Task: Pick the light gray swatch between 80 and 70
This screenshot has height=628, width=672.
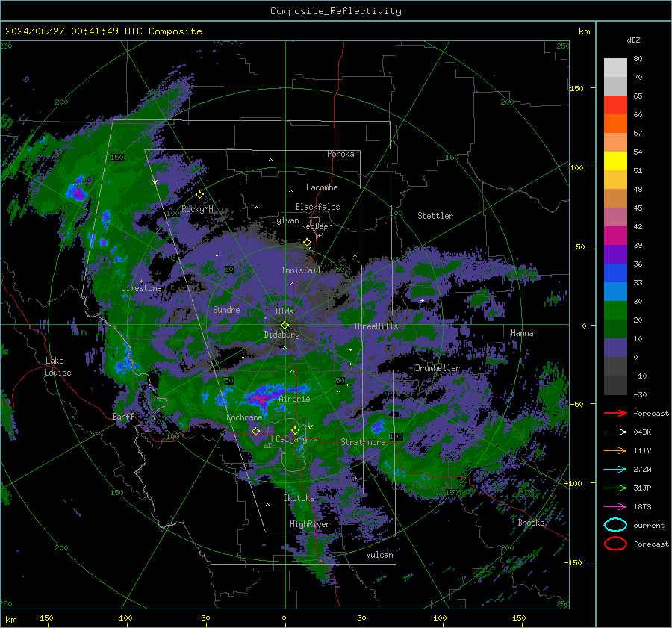Action: pos(615,68)
